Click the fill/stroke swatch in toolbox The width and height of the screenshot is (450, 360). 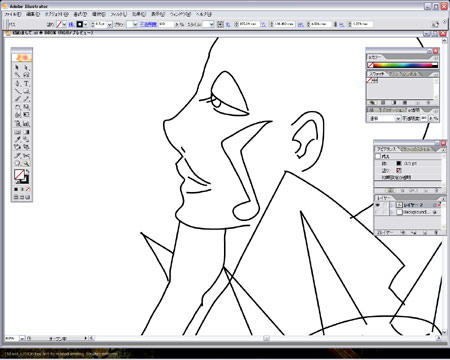click(20, 175)
